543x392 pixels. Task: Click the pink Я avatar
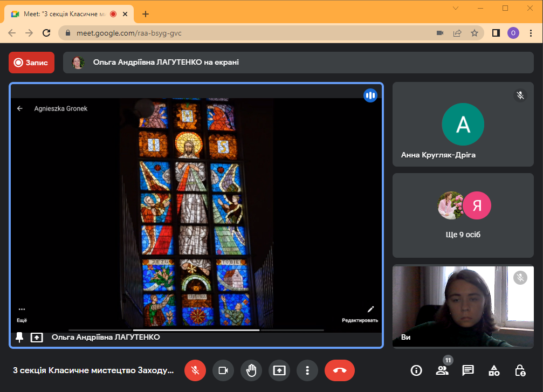477,205
